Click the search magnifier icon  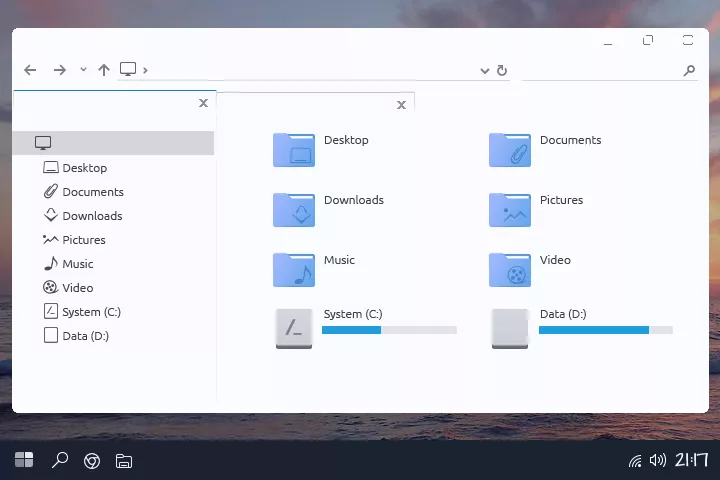point(689,70)
